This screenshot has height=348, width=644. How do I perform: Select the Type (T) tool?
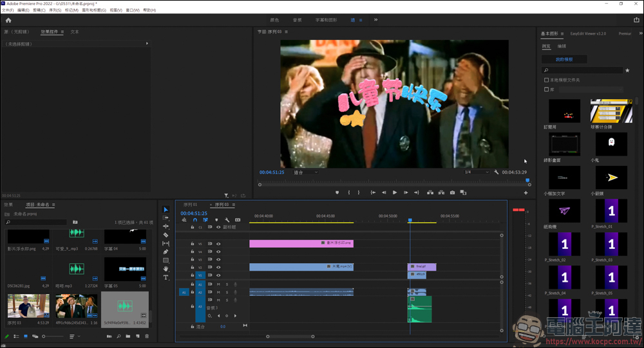(x=166, y=277)
